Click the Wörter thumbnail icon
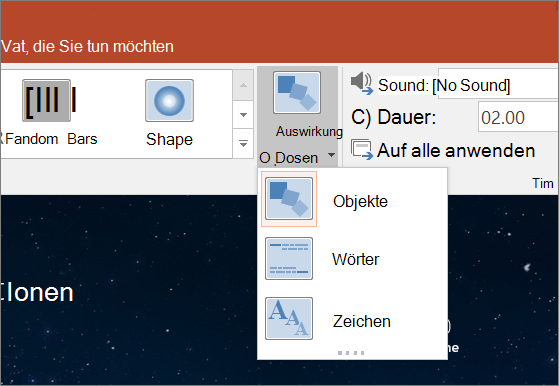The image size is (559, 386). [x=289, y=259]
